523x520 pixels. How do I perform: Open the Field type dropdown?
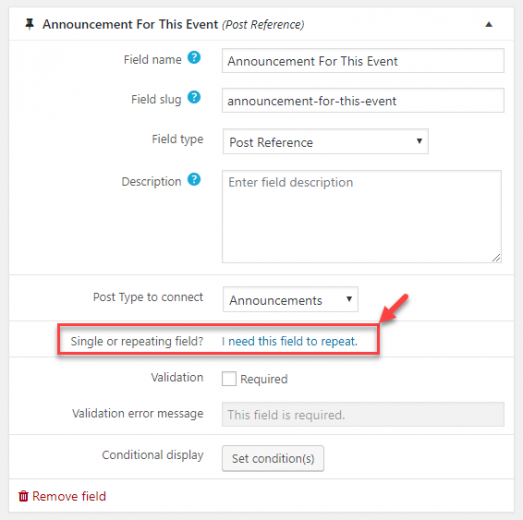pos(326,141)
